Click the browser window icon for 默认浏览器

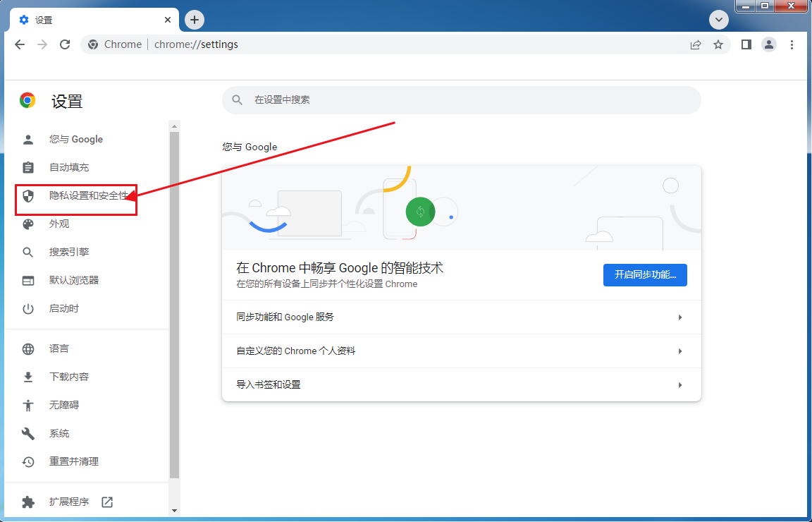pyautogui.click(x=28, y=281)
